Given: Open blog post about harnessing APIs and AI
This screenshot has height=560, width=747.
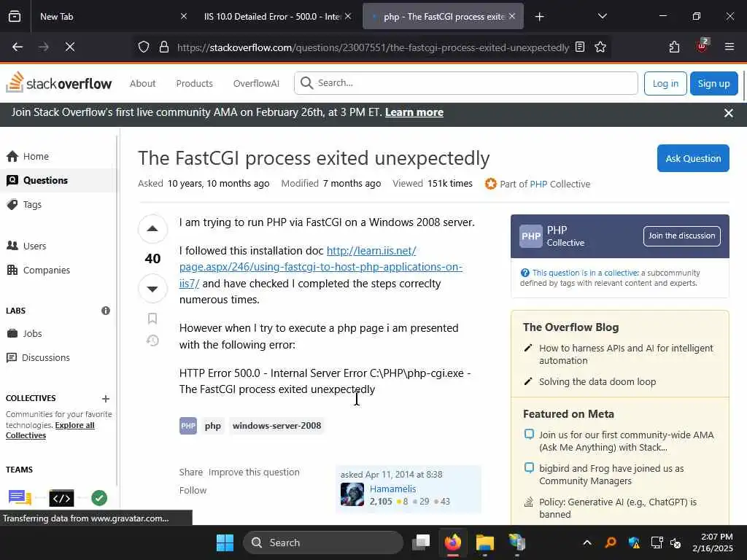Looking at the screenshot, I should pyautogui.click(x=626, y=354).
